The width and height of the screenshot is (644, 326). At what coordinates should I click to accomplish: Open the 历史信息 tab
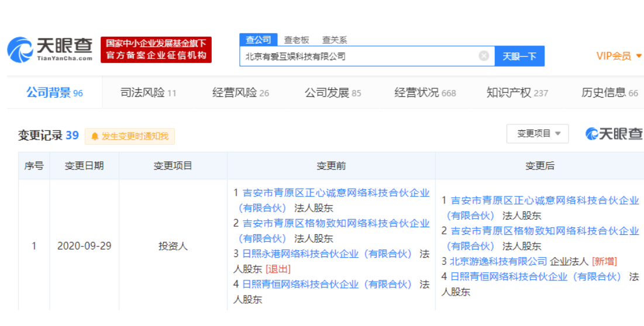610,93
